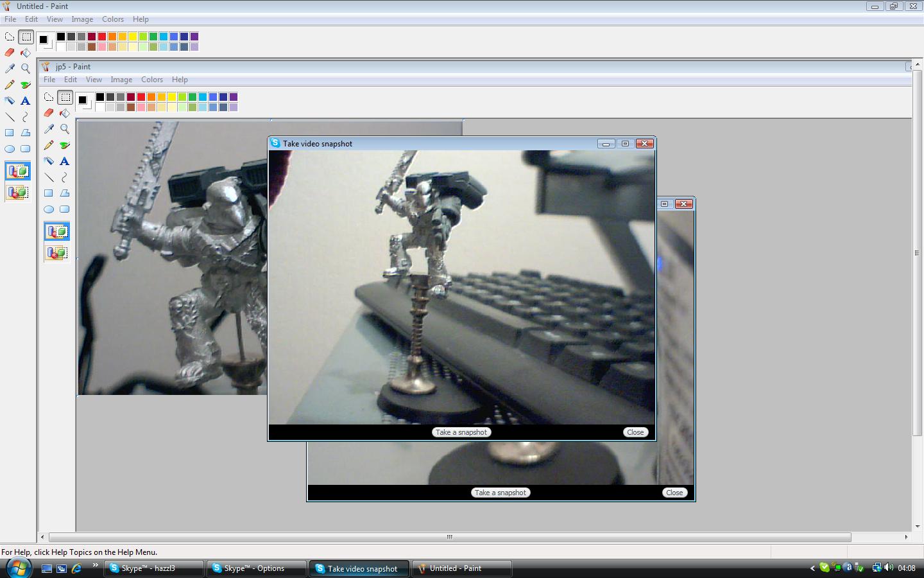The height and width of the screenshot is (578, 924).
Task: Select Free-Form Select tool in outer Paint toolbox
Action: [10, 37]
